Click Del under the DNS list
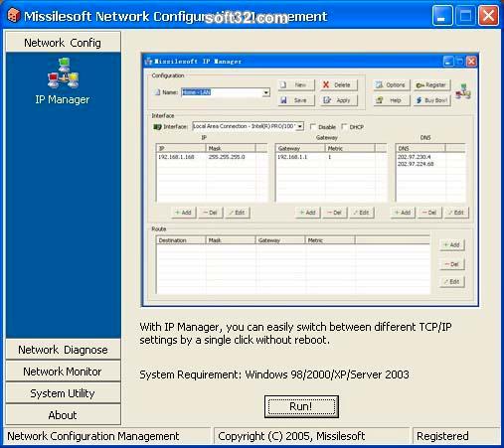504x448 pixels. point(429,213)
